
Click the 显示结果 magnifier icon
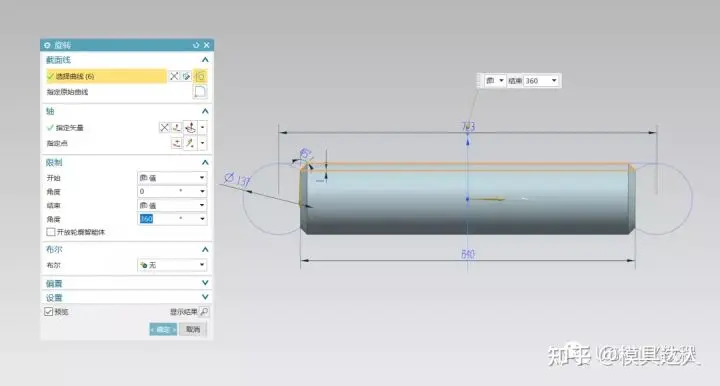point(204,312)
